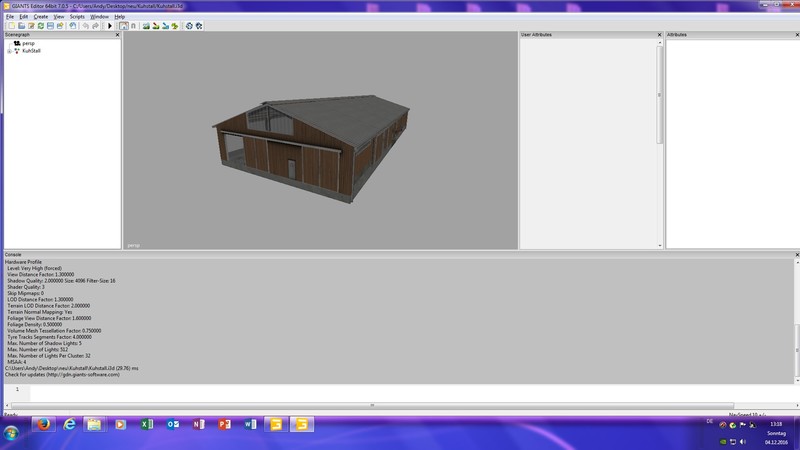800x450 pixels.
Task: Close the Scenegraph panel
Action: coord(117,35)
